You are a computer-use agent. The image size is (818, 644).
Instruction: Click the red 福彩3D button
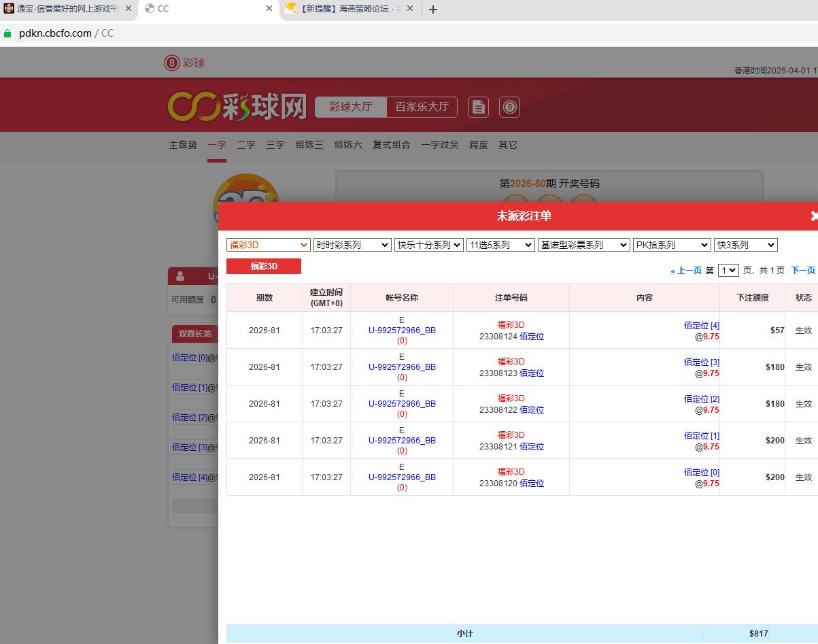[x=264, y=266]
